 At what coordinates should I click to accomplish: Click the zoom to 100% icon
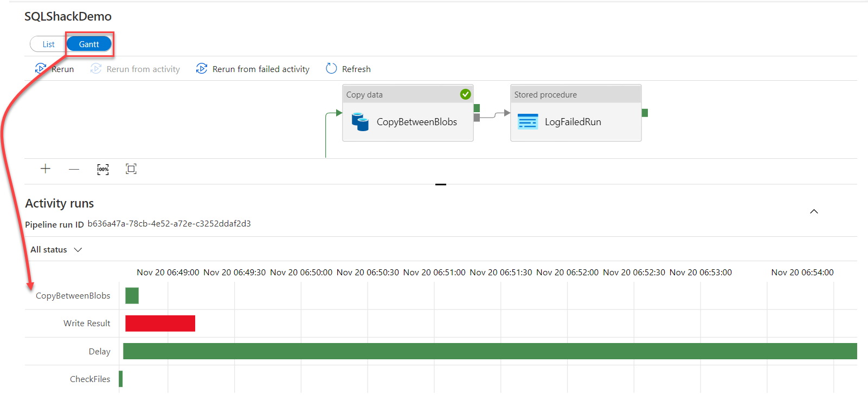(103, 169)
